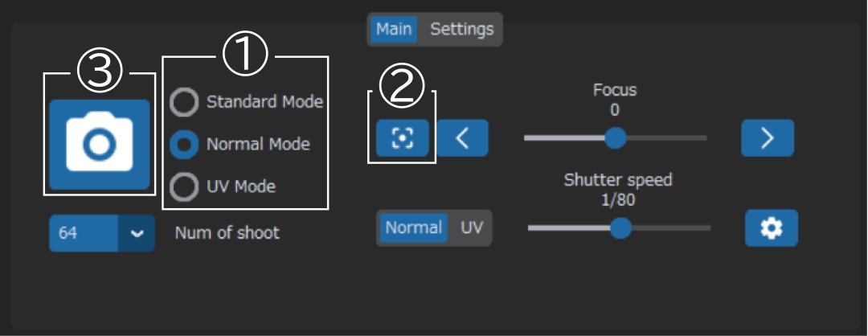Click the Focus slider handle
Screen dimensions: 868x336
615,137
